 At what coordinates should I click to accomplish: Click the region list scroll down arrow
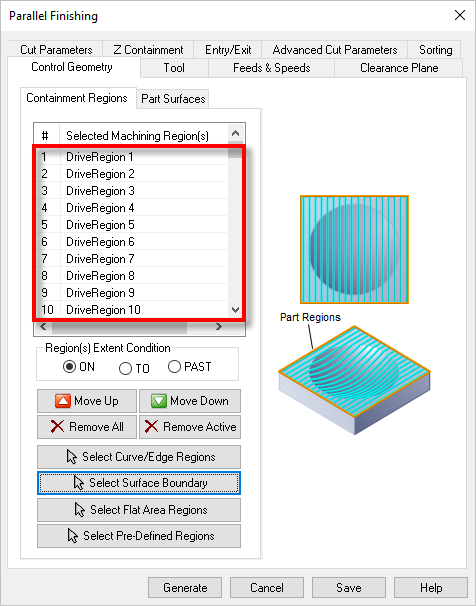235,310
